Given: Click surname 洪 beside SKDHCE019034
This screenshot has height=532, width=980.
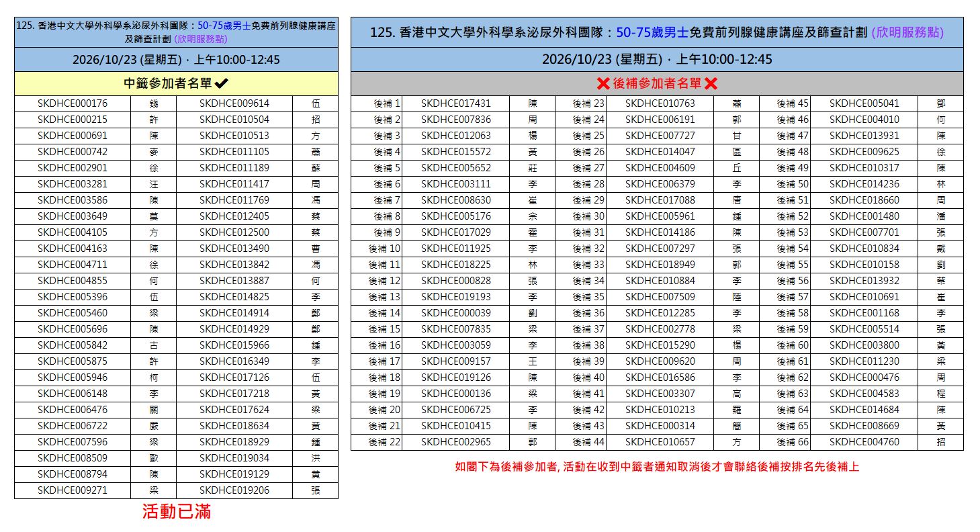Looking at the screenshot, I should point(316,458).
